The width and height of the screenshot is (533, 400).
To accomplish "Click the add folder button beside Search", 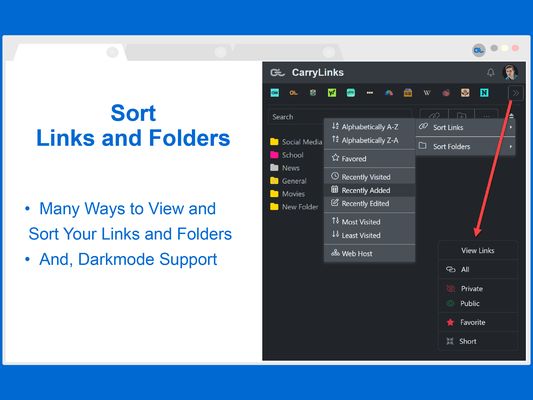I will click(x=462, y=116).
